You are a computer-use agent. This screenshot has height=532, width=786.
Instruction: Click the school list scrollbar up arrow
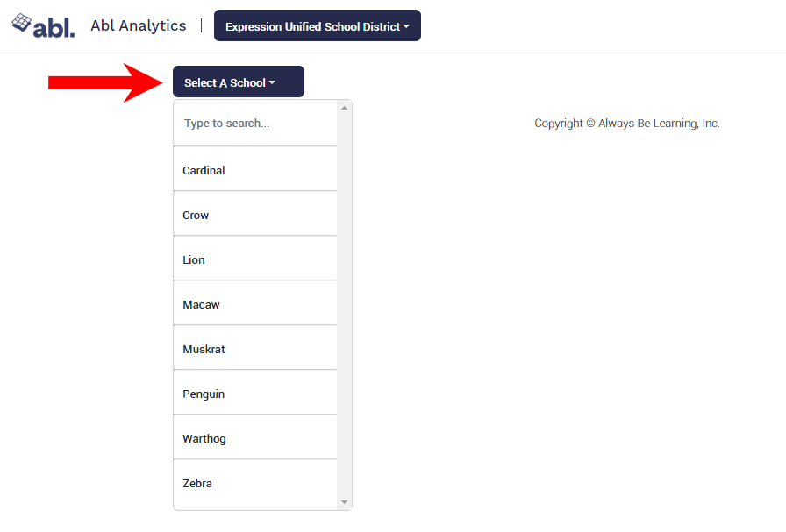coord(345,108)
